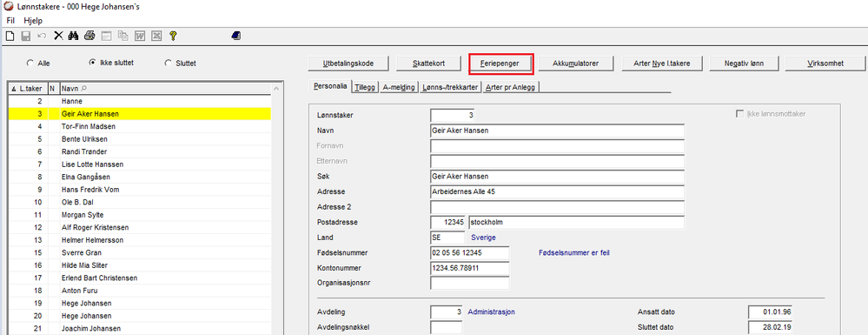Click the new blank record icon
The height and width of the screenshot is (335, 868).
pyautogui.click(x=10, y=36)
